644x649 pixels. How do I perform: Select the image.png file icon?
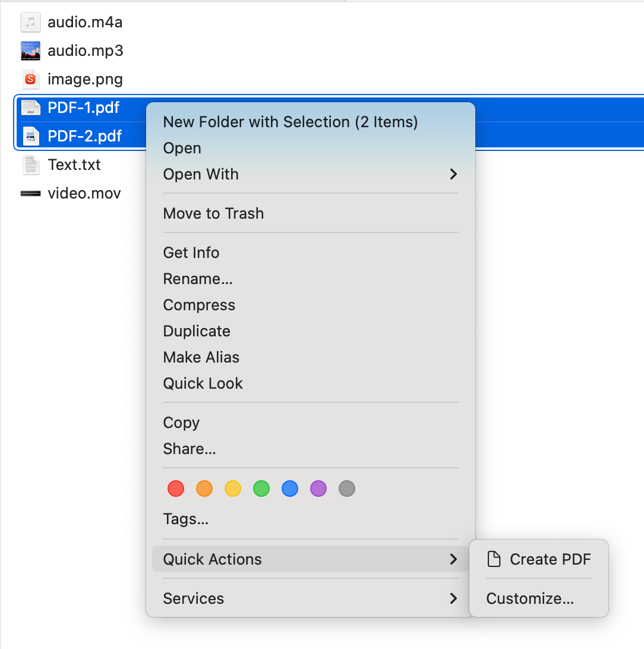(x=30, y=79)
